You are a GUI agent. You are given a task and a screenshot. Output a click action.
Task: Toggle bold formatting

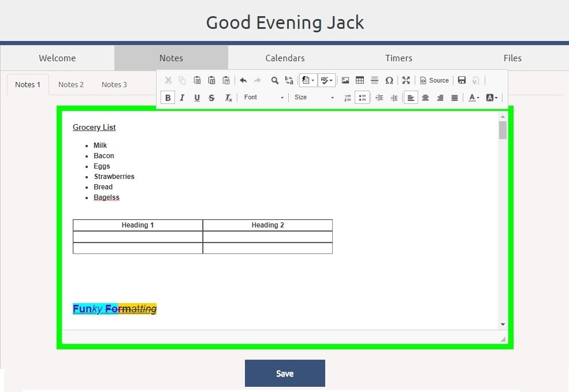click(x=168, y=98)
